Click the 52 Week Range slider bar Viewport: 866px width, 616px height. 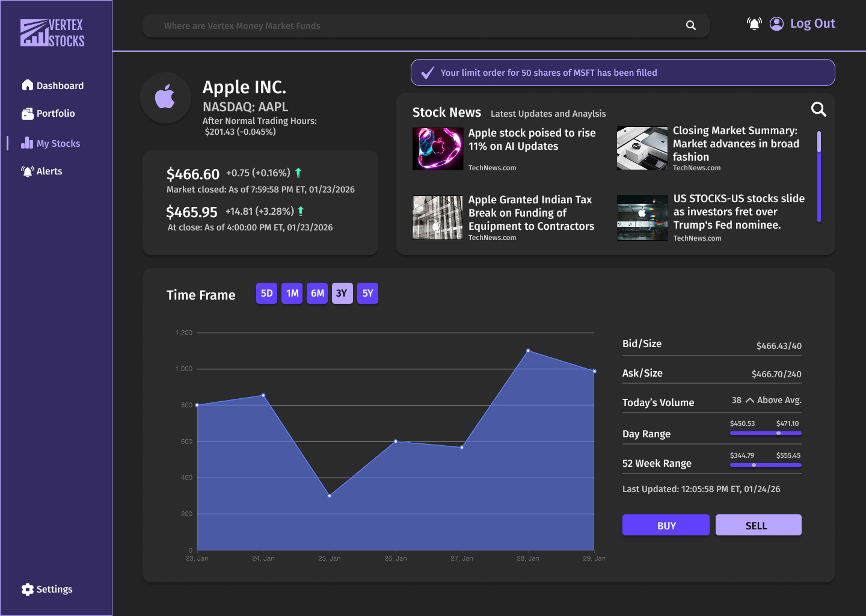tap(766, 465)
